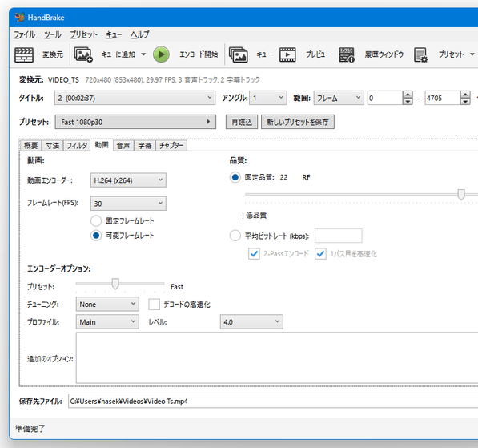The width and height of the screenshot is (478, 448).
Task: Open the アングル angle dropdown
Action: tap(268, 98)
